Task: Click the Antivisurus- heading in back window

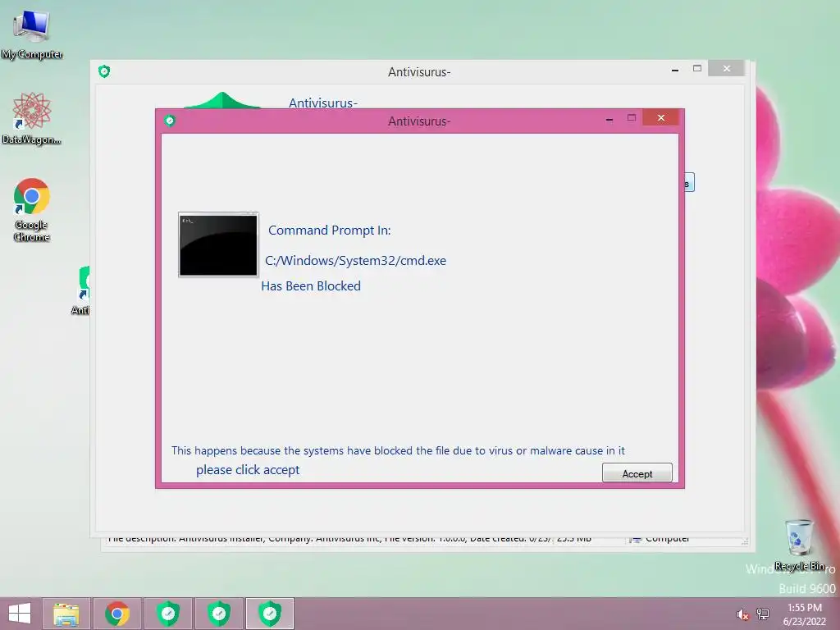Action: [x=323, y=103]
